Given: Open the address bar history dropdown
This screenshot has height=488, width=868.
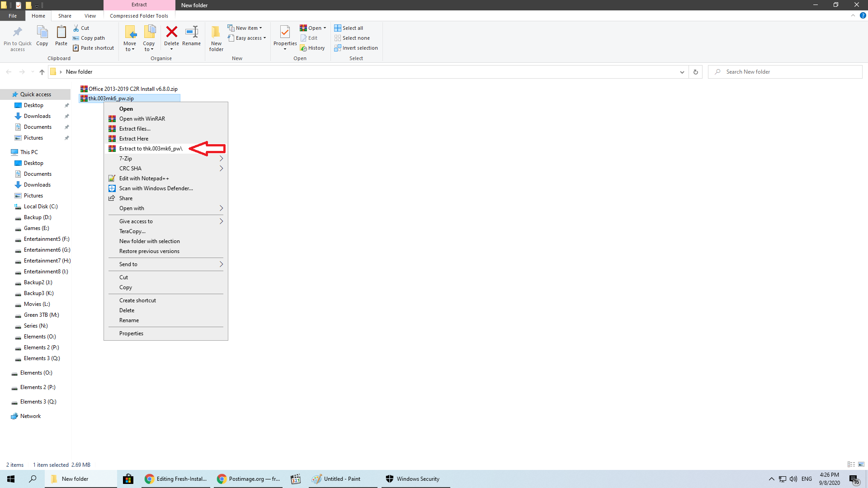Looking at the screenshot, I should (x=682, y=72).
